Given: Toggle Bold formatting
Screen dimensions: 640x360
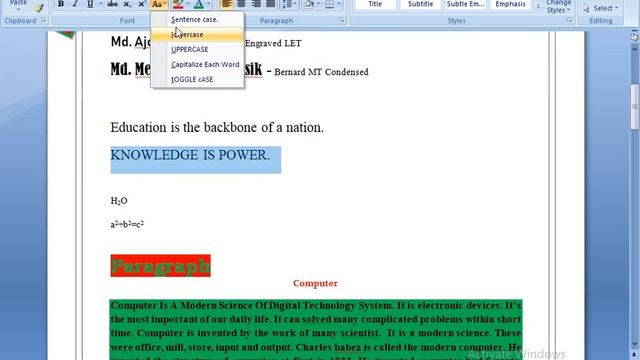Looking at the screenshot, I should pos(61,4).
